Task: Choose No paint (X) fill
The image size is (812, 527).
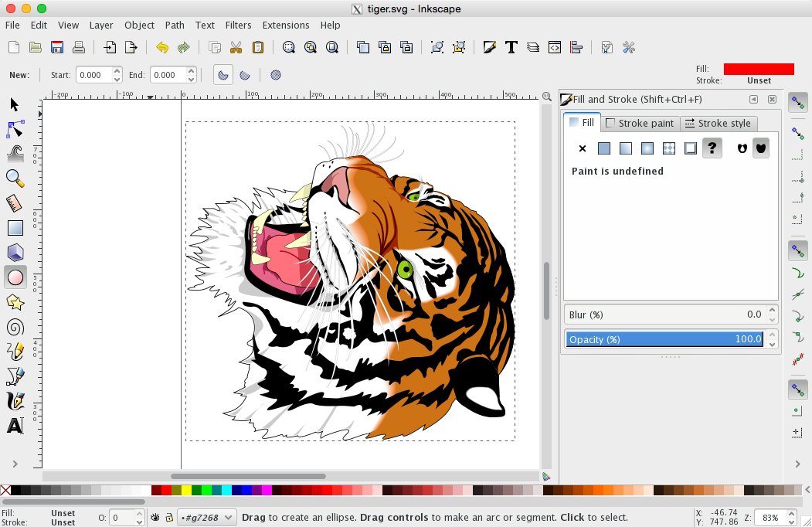Action: (582, 148)
